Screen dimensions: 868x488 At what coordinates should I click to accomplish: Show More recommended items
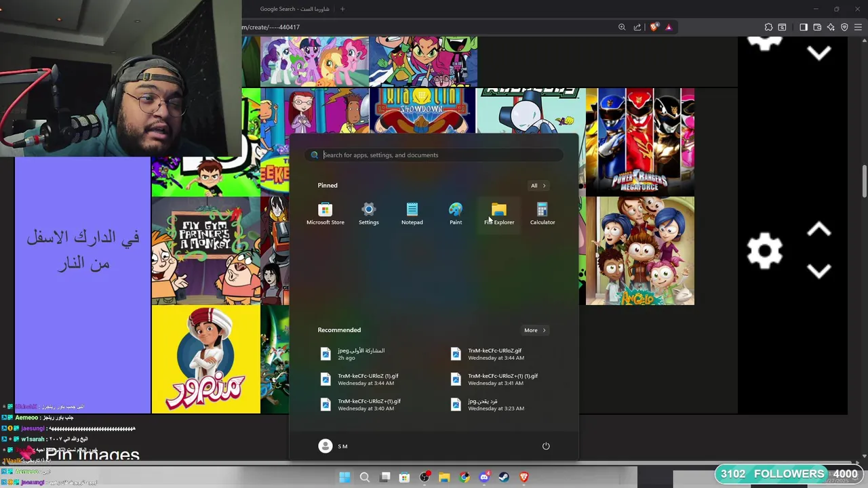click(534, 331)
